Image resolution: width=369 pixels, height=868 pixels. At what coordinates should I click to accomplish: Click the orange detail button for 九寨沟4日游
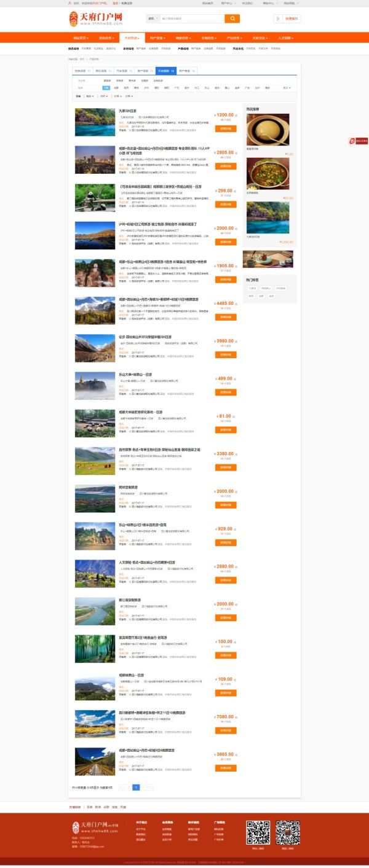(x=226, y=129)
